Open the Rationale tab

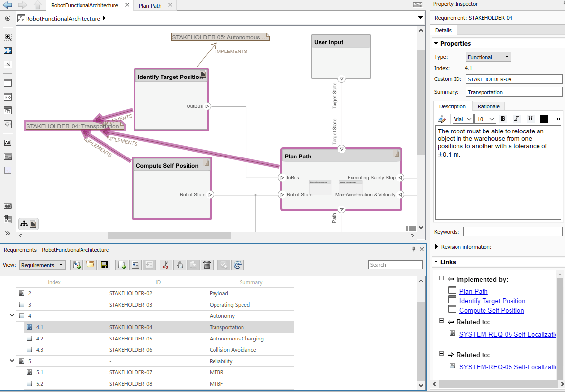pos(488,106)
